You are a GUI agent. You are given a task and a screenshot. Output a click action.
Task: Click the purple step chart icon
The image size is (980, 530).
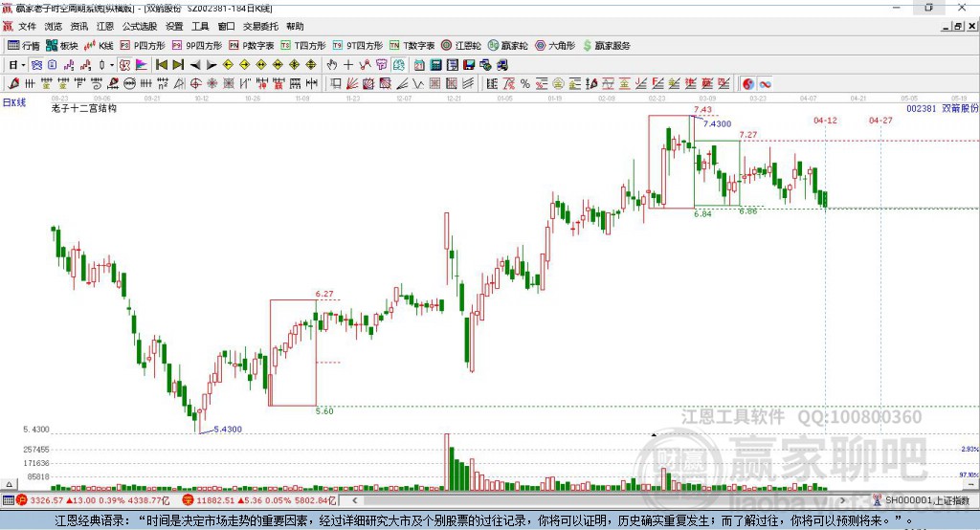click(69, 65)
